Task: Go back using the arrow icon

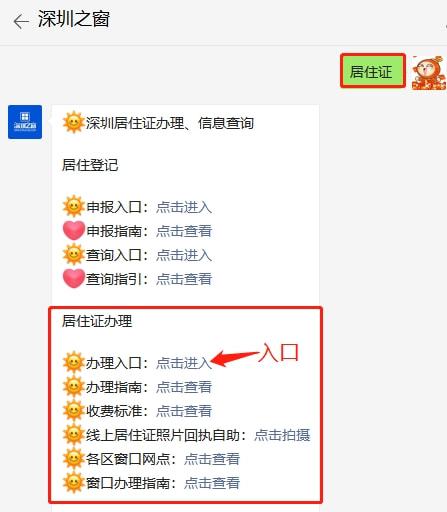Action: click(x=21, y=22)
